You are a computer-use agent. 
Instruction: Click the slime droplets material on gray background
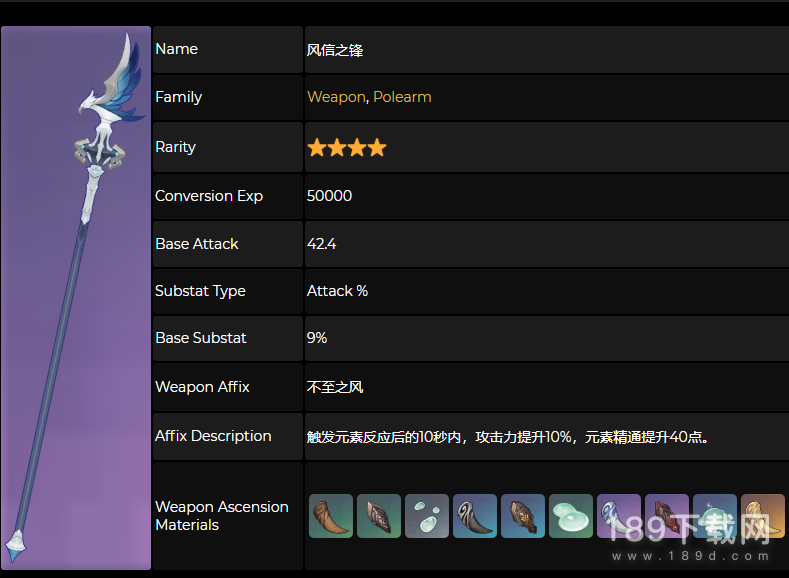[x=427, y=516]
